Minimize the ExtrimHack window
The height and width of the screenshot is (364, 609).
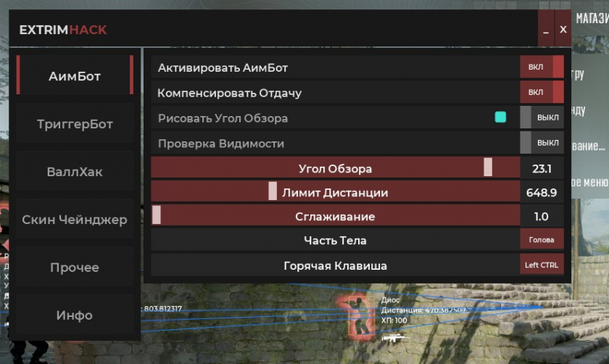546,29
